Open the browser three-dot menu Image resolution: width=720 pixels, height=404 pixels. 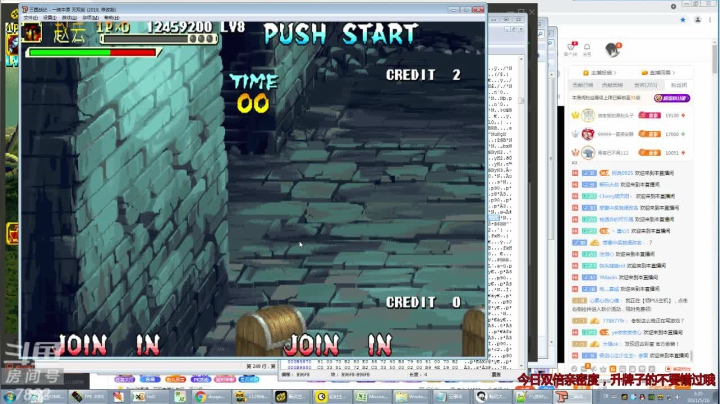[710, 20]
